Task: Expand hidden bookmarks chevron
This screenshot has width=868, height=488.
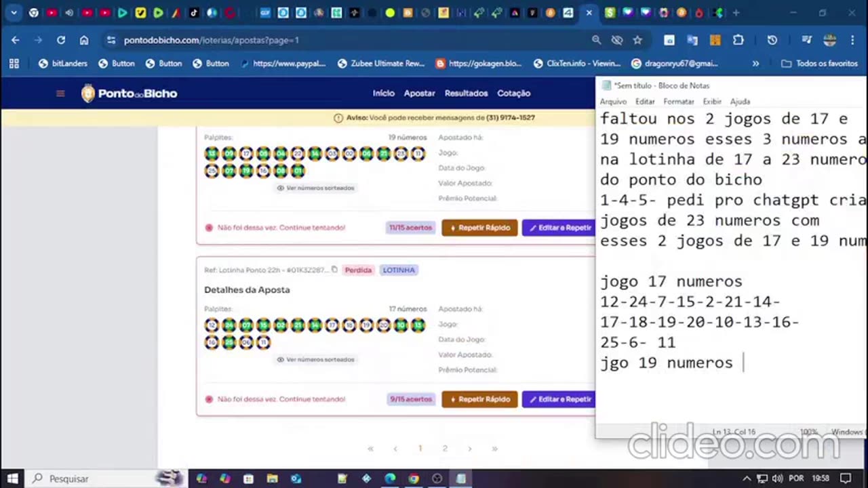Action: pyautogui.click(x=755, y=63)
